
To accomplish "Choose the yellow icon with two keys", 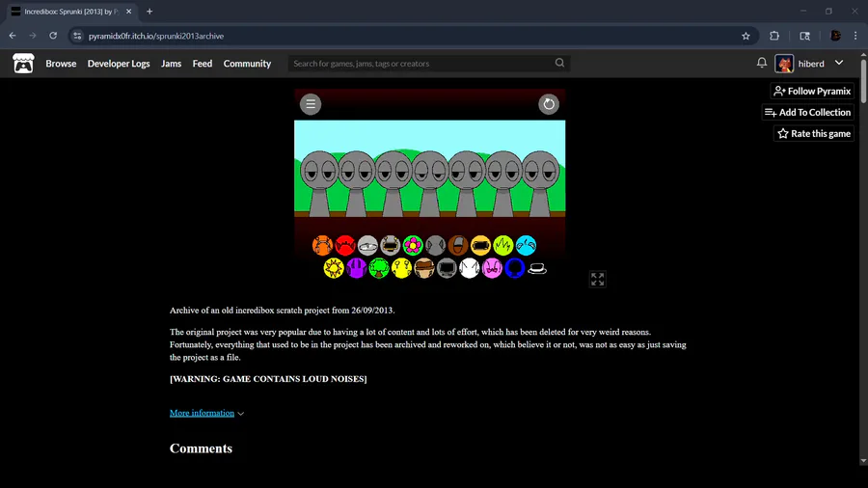I will click(x=402, y=268).
